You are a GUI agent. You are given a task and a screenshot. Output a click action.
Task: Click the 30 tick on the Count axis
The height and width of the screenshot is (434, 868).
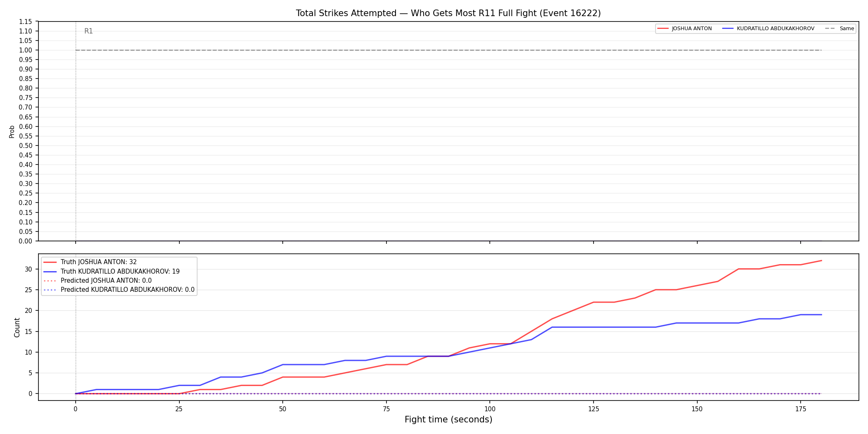[x=29, y=269]
